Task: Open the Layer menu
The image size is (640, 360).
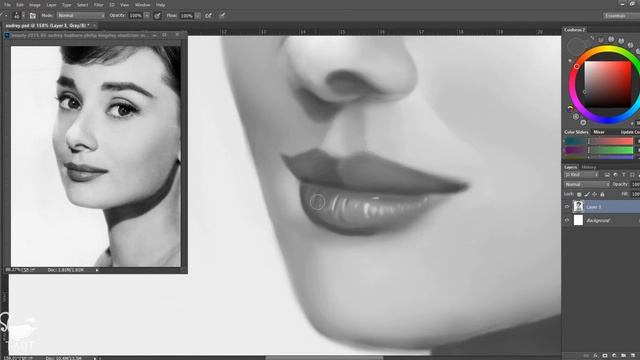Action: click(51, 5)
